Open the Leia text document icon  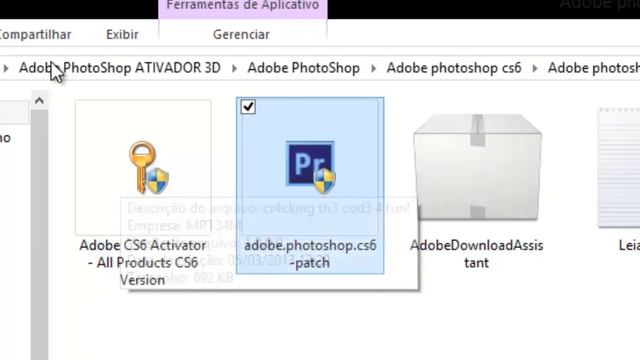pyautogui.click(x=619, y=167)
